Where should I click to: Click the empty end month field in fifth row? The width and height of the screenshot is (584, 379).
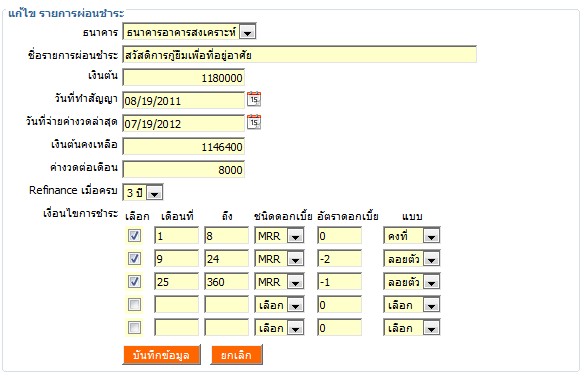coord(226,328)
